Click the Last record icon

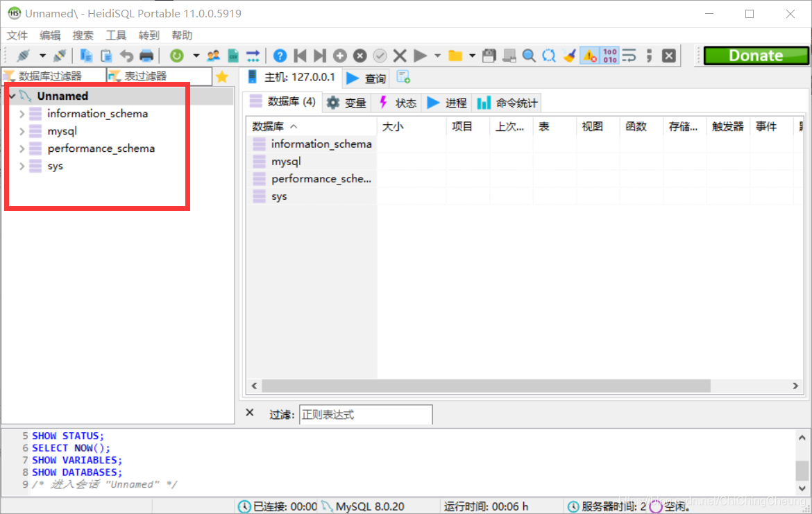click(x=320, y=55)
